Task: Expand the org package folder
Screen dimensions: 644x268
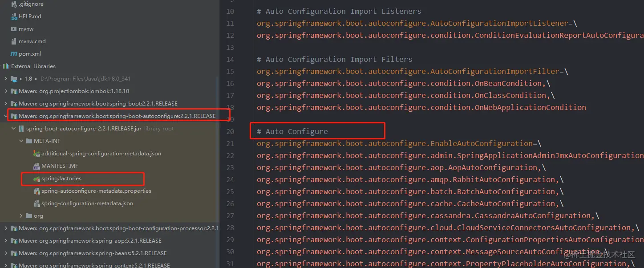Action: point(21,216)
